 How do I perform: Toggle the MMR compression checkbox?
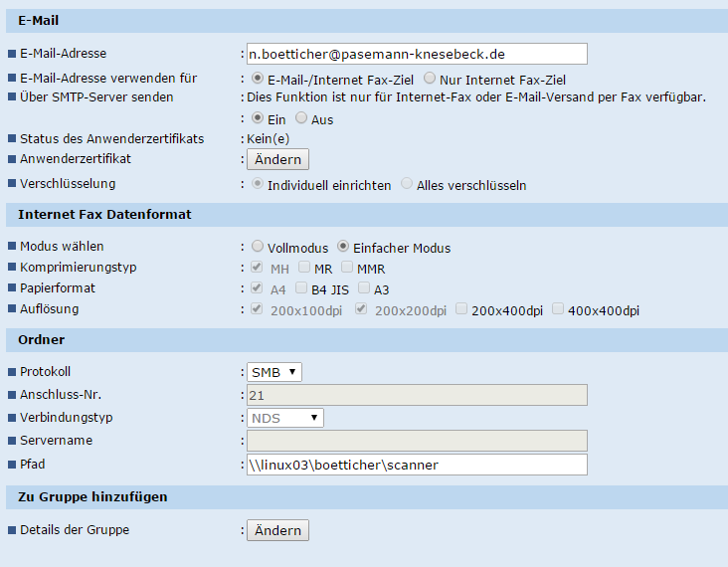[x=347, y=268]
